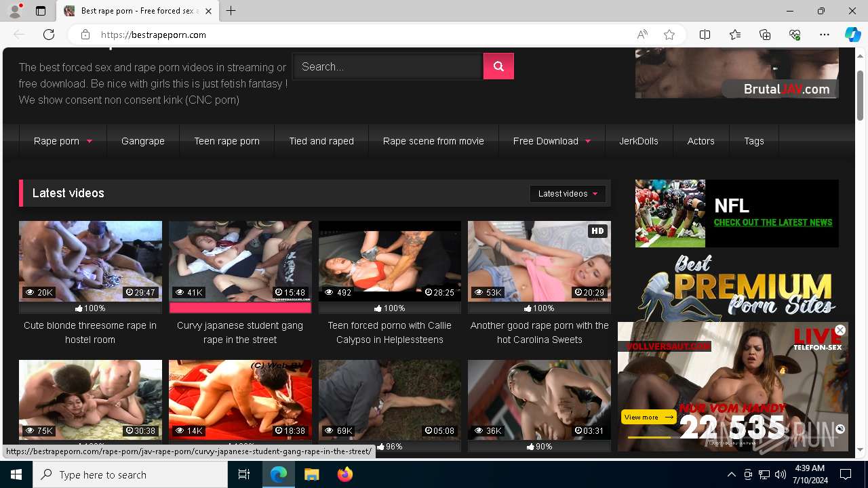This screenshot has height=488, width=868.
Task: Launch Firefox from the taskbar
Action: pyautogui.click(x=344, y=474)
